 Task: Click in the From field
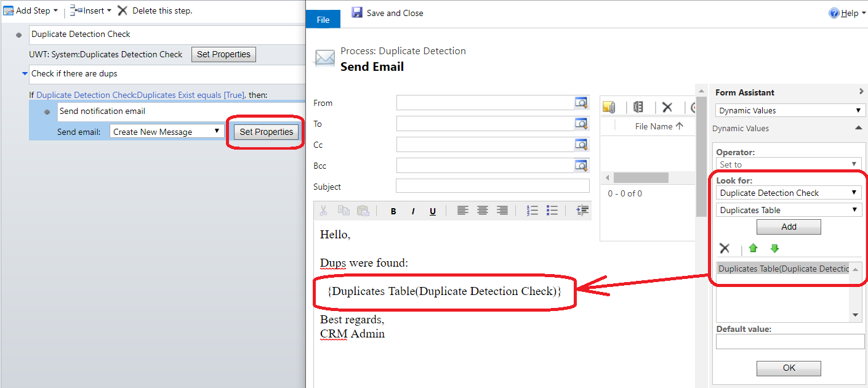coord(486,103)
